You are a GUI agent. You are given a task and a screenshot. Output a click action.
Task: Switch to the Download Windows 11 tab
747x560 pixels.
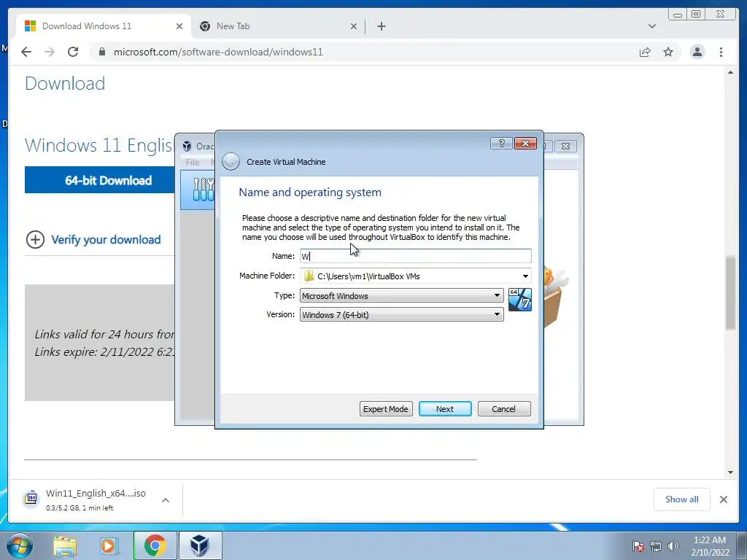tap(103, 26)
